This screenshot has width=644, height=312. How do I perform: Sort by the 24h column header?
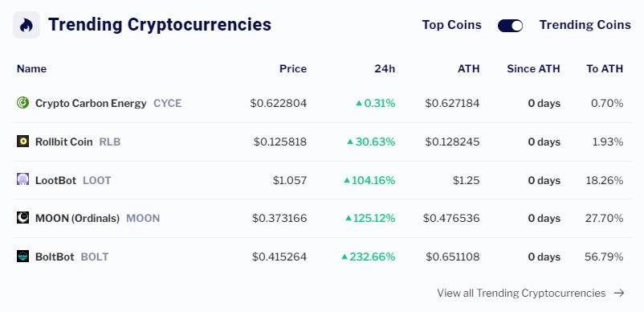point(385,68)
